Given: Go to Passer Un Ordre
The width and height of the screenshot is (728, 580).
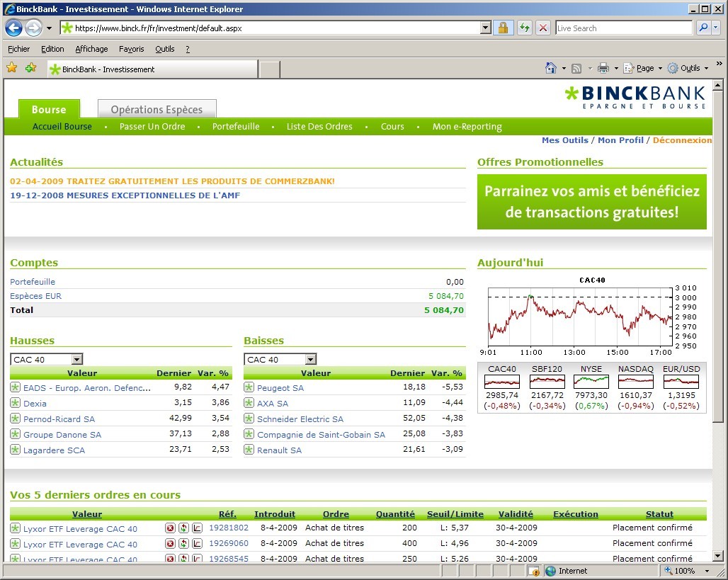Looking at the screenshot, I should tap(152, 126).
